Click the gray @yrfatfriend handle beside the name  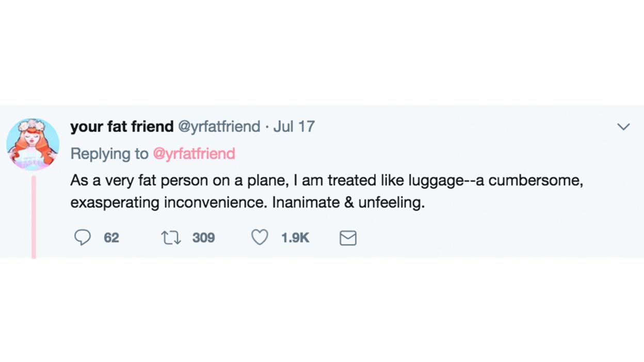pos(219,126)
